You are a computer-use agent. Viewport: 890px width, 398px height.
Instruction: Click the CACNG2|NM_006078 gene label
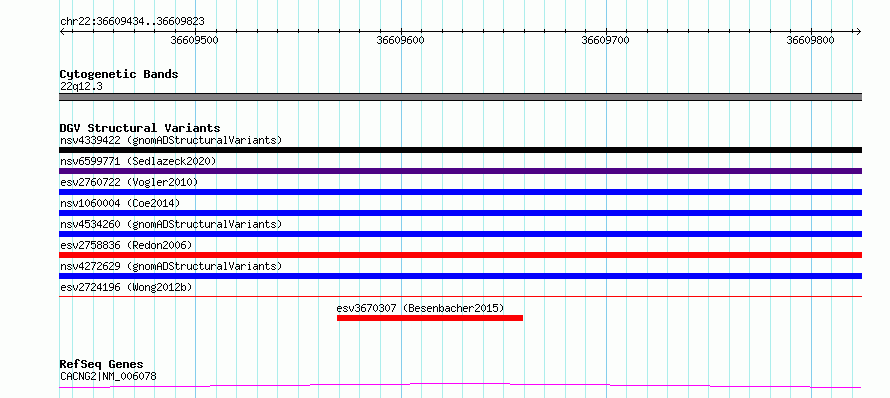(108, 376)
